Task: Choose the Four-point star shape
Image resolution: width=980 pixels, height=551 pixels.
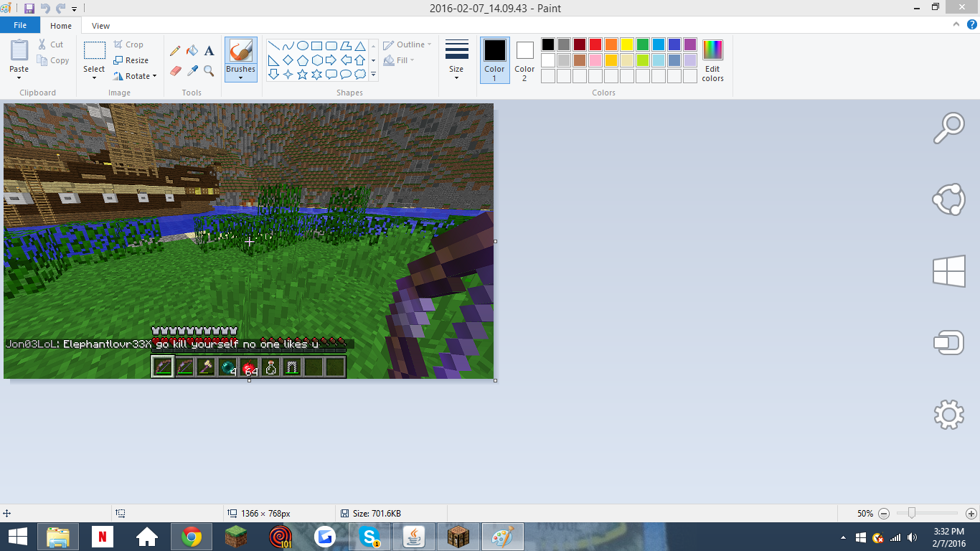Action: pos(288,75)
